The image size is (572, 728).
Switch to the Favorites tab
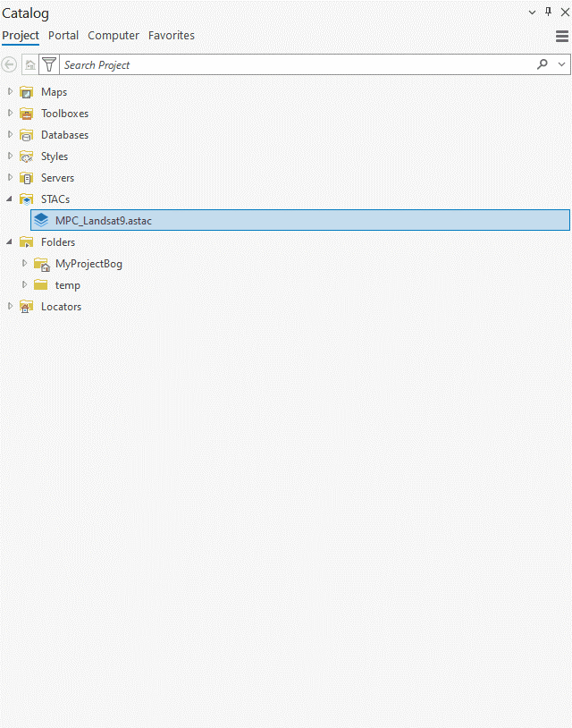point(172,36)
